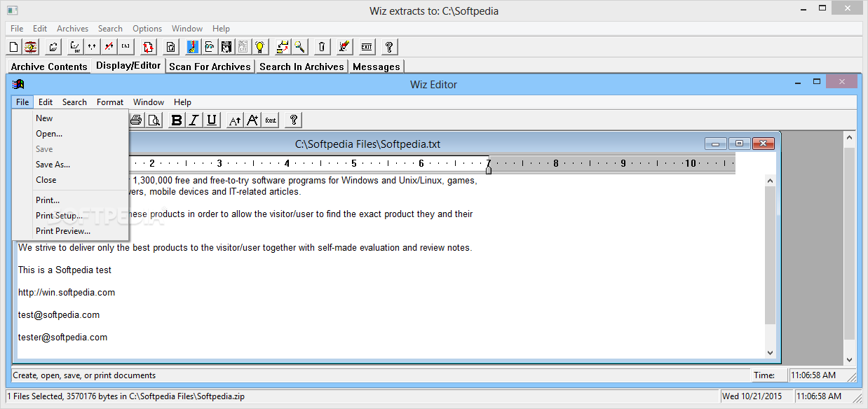Switch to the Archive Contents tab
868x409 pixels.
tap(49, 67)
